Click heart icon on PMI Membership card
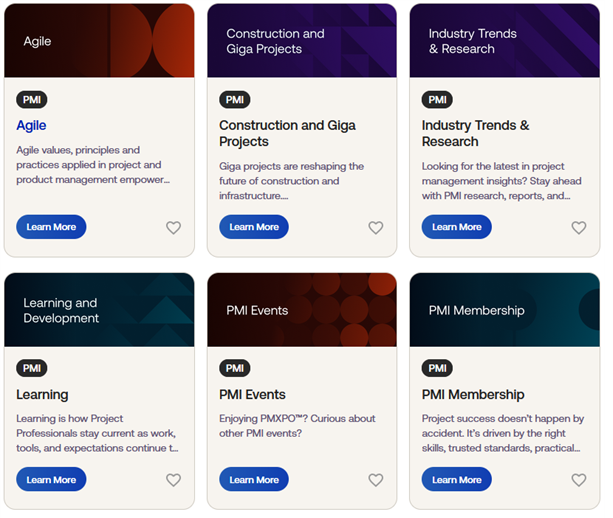613x518 pixels. point(579,480)
